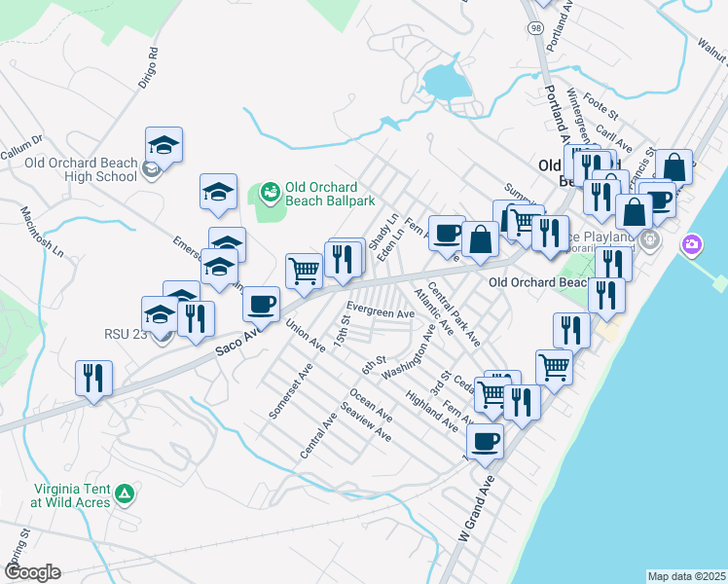
Task: Click the Foote St street label
Action: pos(601,106)
